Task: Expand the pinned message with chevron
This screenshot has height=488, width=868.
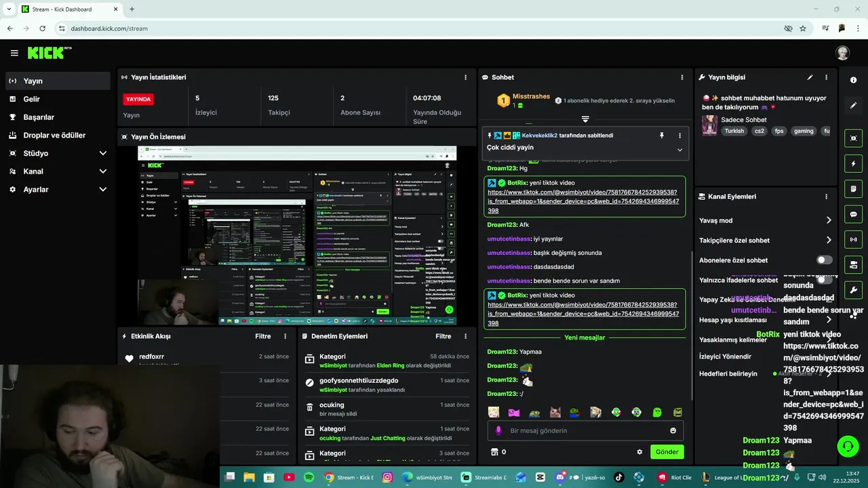Action: 679,150
